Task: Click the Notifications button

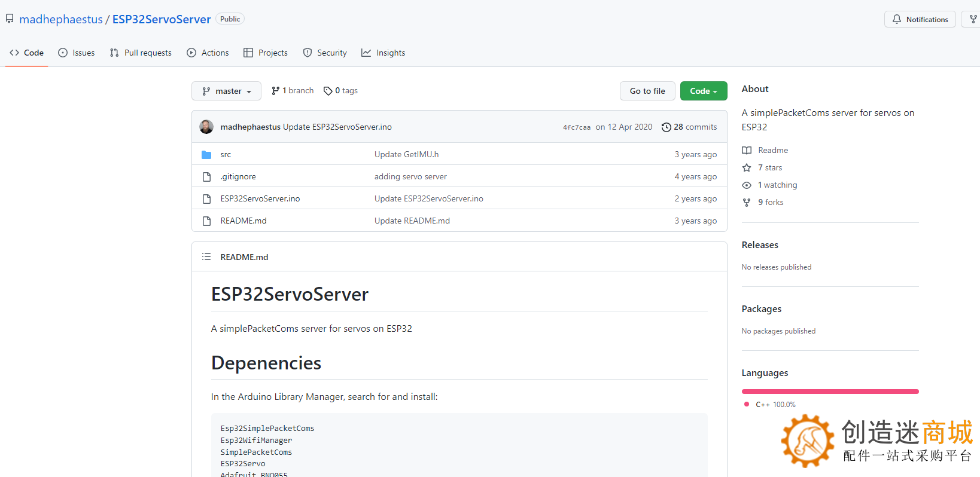Action: [x=920, y=19]
